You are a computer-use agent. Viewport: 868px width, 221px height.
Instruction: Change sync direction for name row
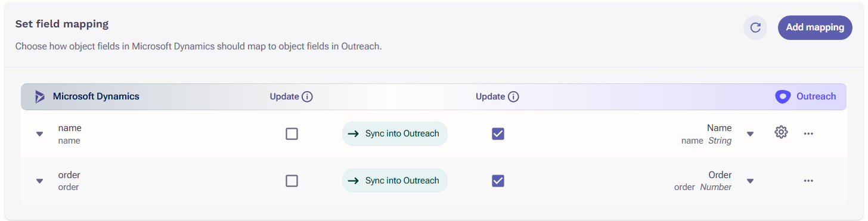[395, 133]
